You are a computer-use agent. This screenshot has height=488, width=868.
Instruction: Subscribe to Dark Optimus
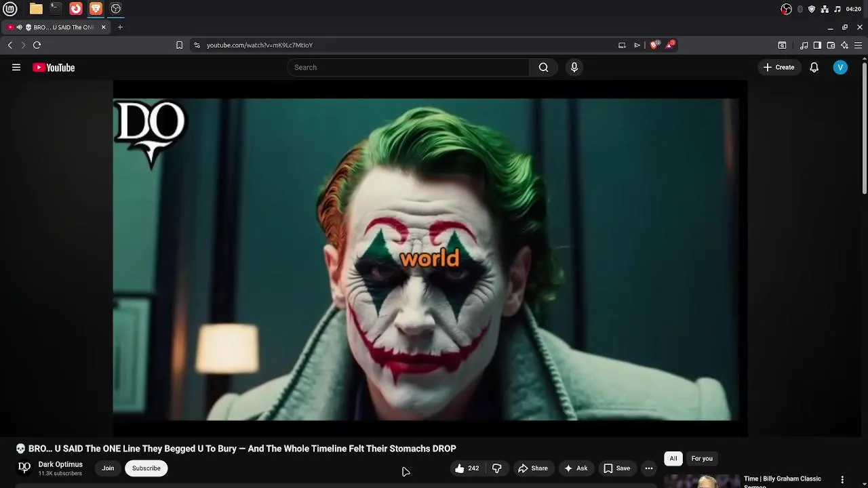146,468
